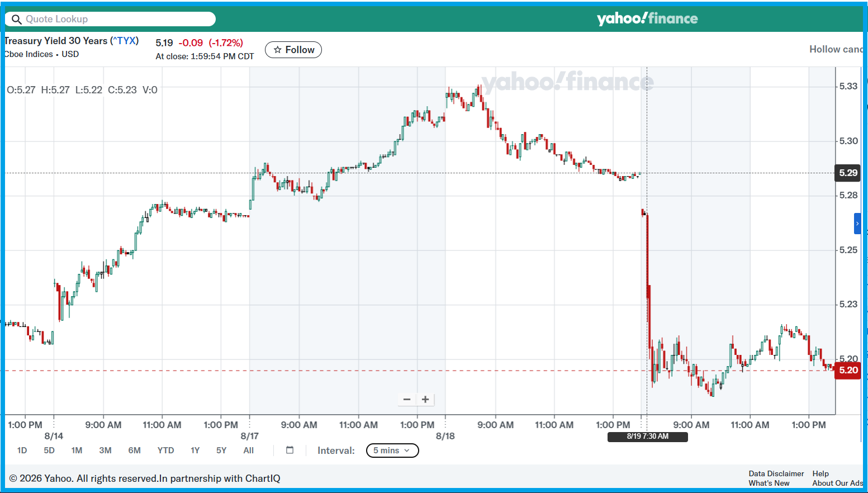Viewport: 868px width, 493px height.
Task: Zoom out chart with minus button
Action: coord(407,399)
